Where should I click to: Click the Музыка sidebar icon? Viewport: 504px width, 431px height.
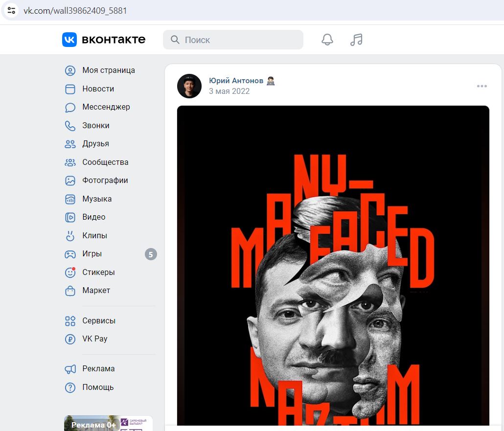pos(70,199)
